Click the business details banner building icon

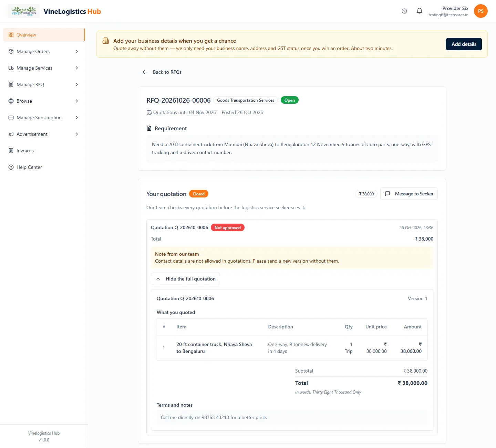point(106,41)
